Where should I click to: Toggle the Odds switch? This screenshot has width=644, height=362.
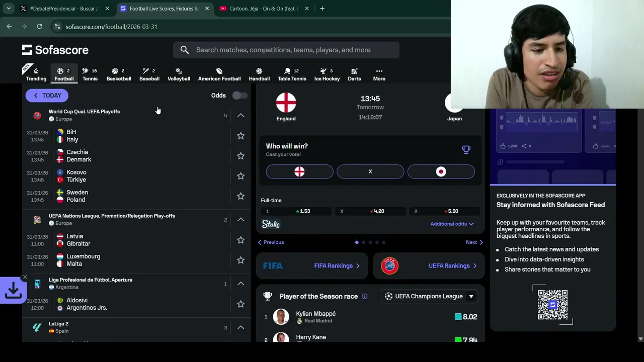pos(239,96)
